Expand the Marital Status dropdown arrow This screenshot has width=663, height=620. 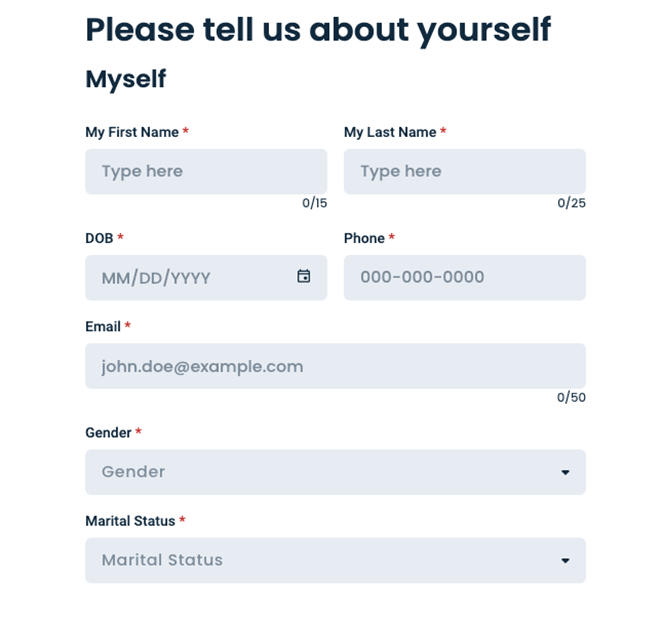pos(565,561)
